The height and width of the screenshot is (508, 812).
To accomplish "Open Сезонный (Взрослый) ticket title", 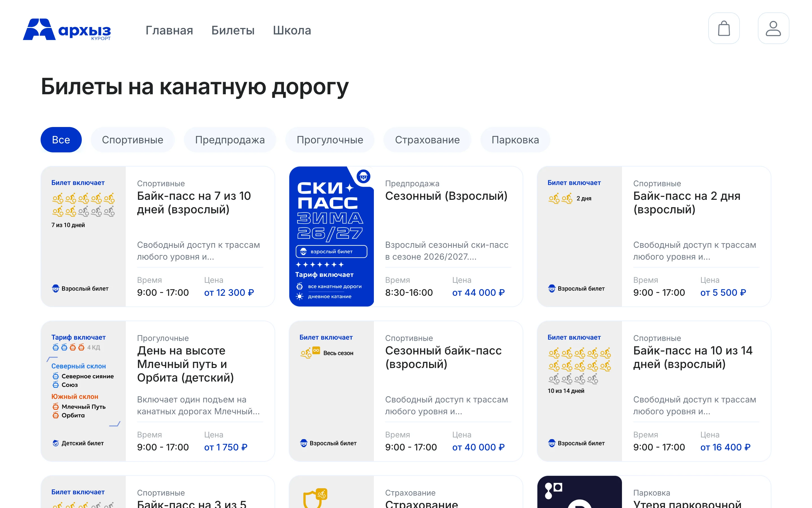I will point(446,196).
